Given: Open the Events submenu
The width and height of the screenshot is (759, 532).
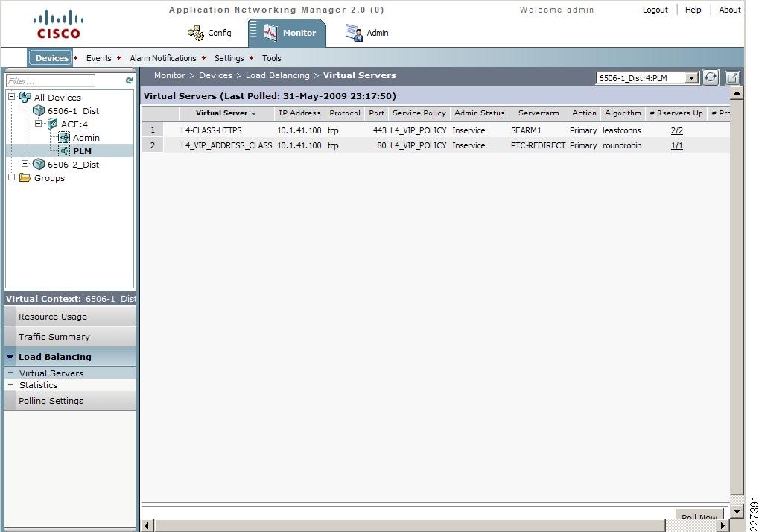Looking at the screenshot, I should click(x=99, y=58).
